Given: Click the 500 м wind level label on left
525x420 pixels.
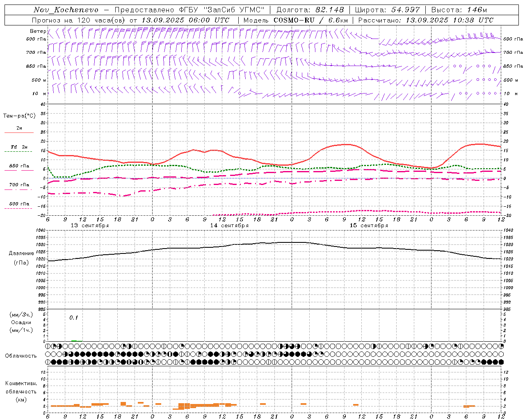Looking at the screenshot, I should 39,80.
